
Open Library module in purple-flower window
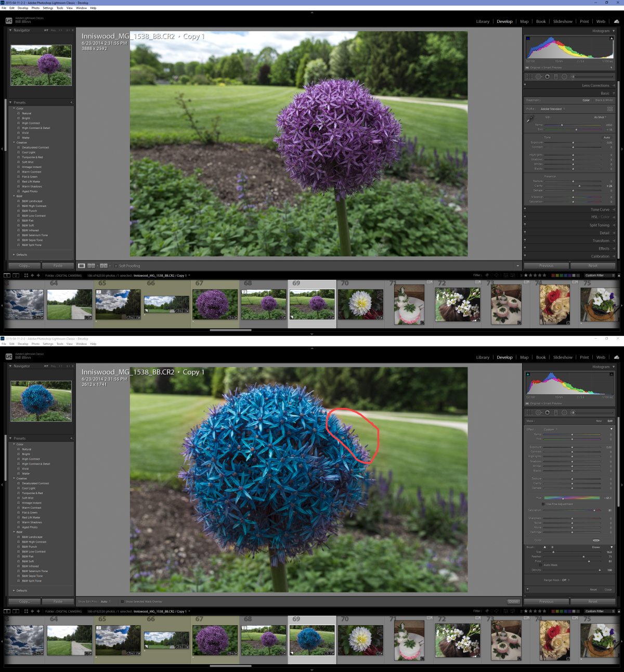pos(483,21)
